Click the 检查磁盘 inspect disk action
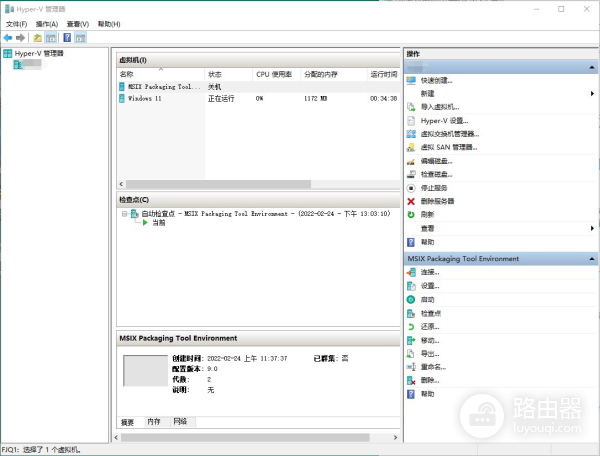 [436, 174]
